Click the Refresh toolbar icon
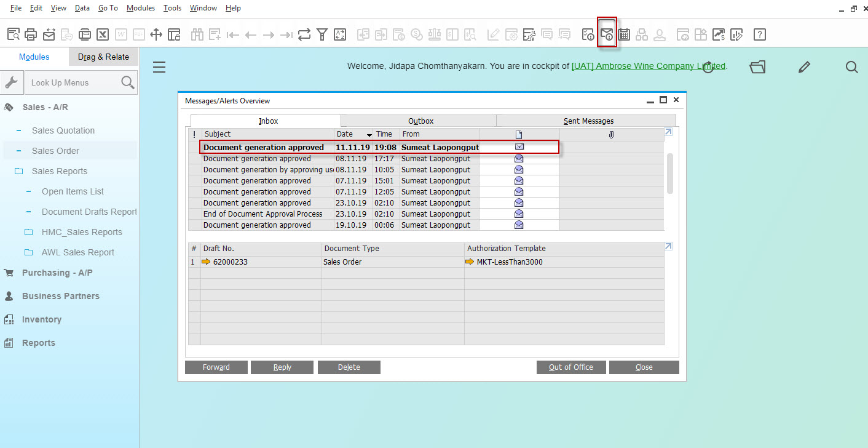Screen dimensions: 868x448 (304, 34)
